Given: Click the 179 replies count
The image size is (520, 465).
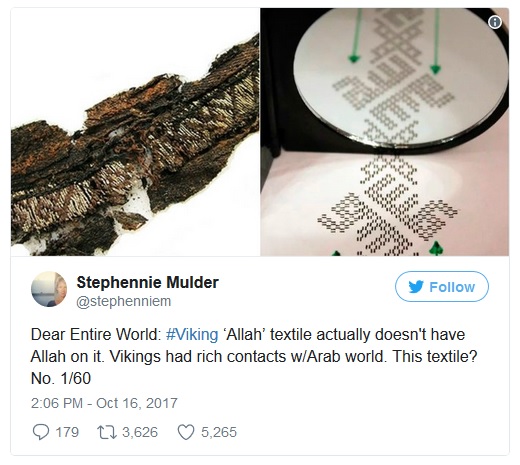Looking at the screenshot, I should (x=67, y=432).
